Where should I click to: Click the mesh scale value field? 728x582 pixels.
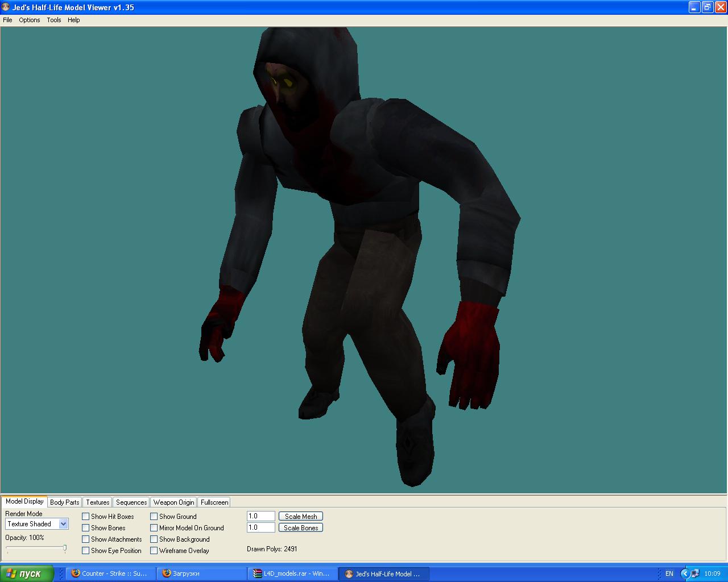click(261, 516)
